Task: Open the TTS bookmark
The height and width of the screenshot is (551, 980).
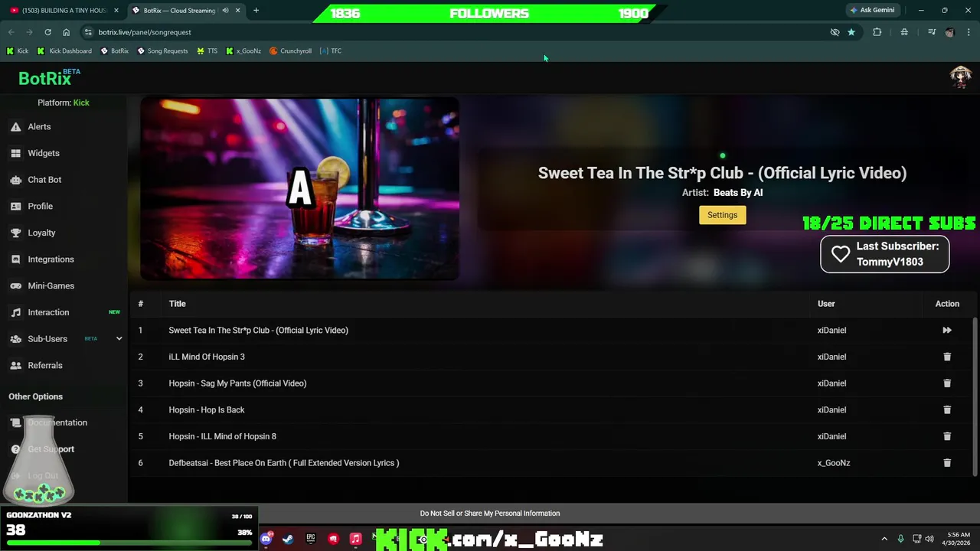Action: (207, 51)
